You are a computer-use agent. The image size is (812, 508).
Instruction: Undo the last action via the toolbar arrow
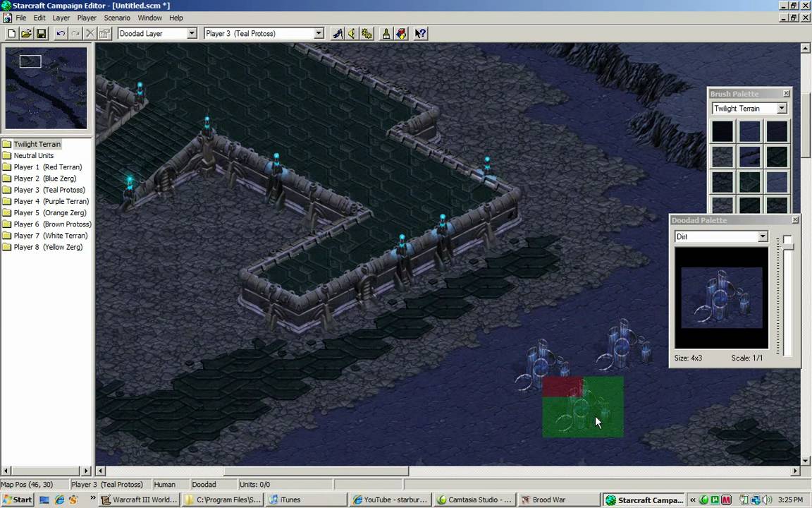coord(61,34)
